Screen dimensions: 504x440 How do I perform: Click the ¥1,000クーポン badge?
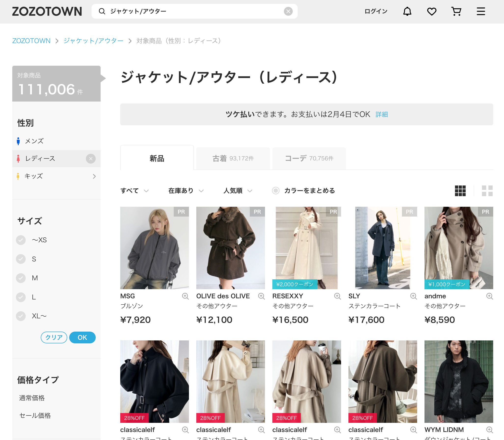coord(447,284)
